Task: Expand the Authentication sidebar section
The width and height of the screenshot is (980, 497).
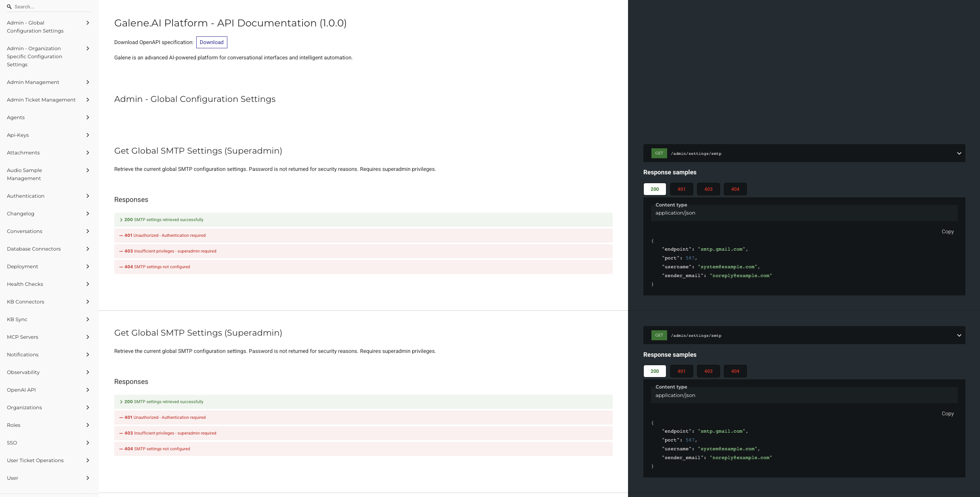Action: click(x=25, y=196)
